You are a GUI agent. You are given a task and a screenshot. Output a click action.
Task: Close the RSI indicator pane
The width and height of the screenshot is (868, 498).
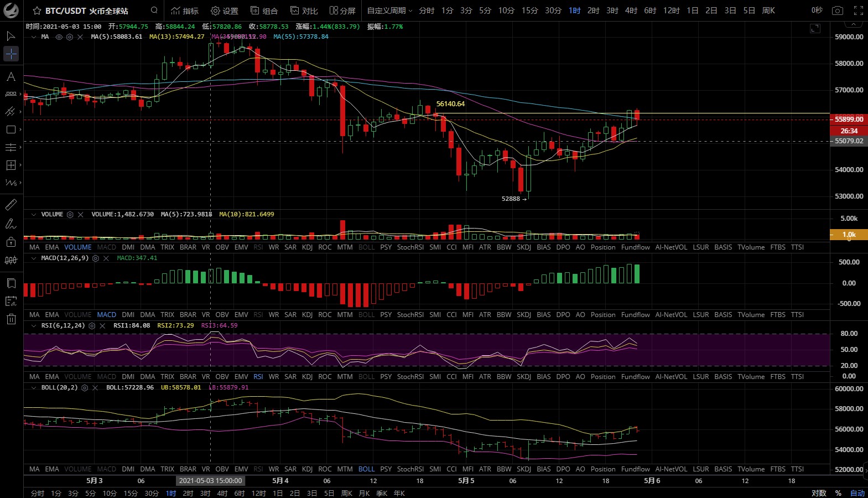pos(102,326)
